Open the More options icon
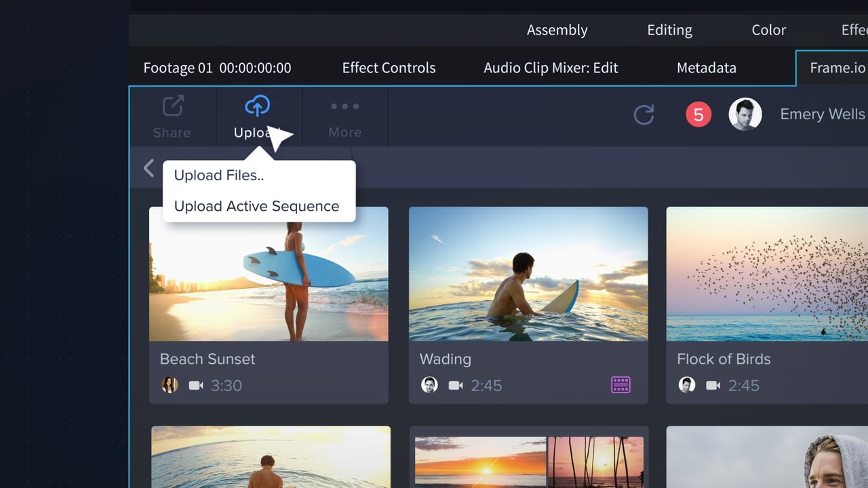 coord(344,106)
